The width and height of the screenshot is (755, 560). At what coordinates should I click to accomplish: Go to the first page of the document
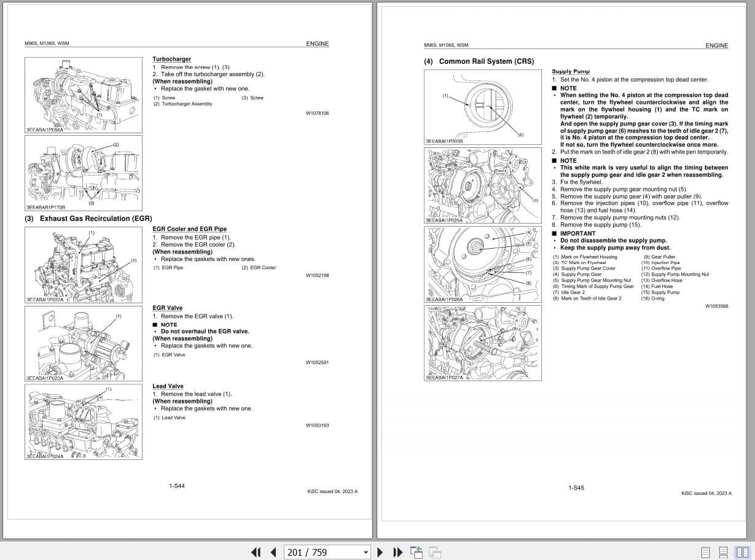pos(256,552)
